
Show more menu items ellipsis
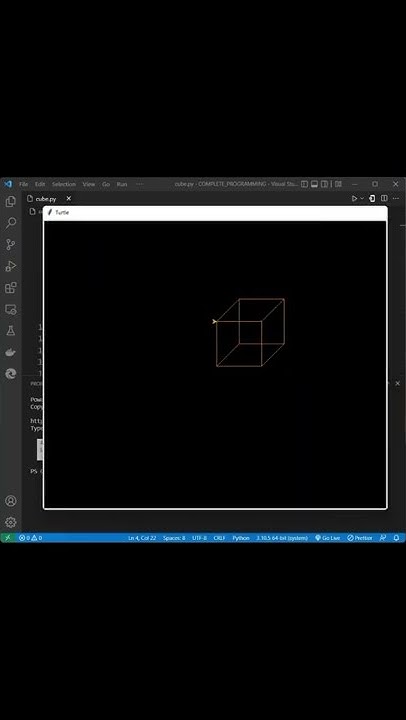pyautogui.click(x=140, y=184)
